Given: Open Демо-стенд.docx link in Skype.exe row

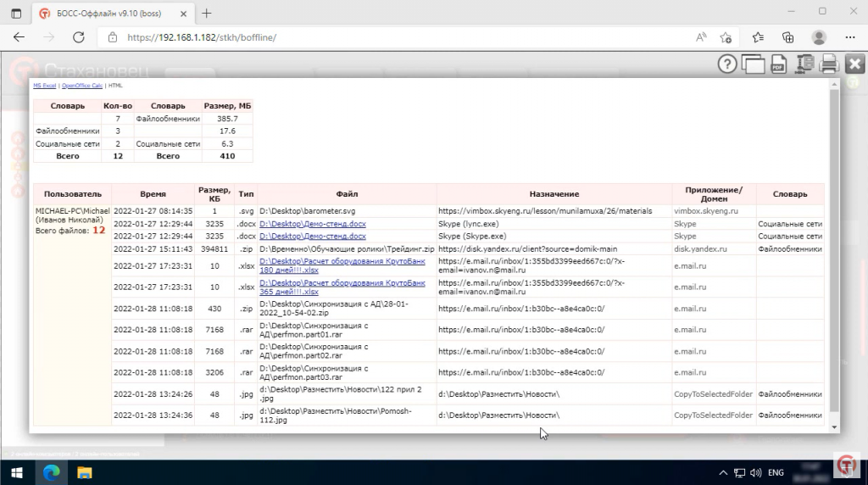Looking at the screenshot, I should 312,236.
